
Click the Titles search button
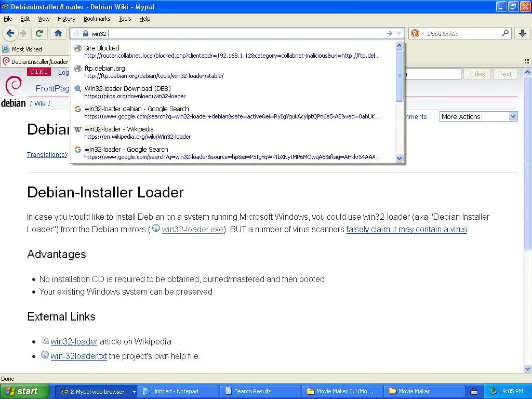pos(477,74)
